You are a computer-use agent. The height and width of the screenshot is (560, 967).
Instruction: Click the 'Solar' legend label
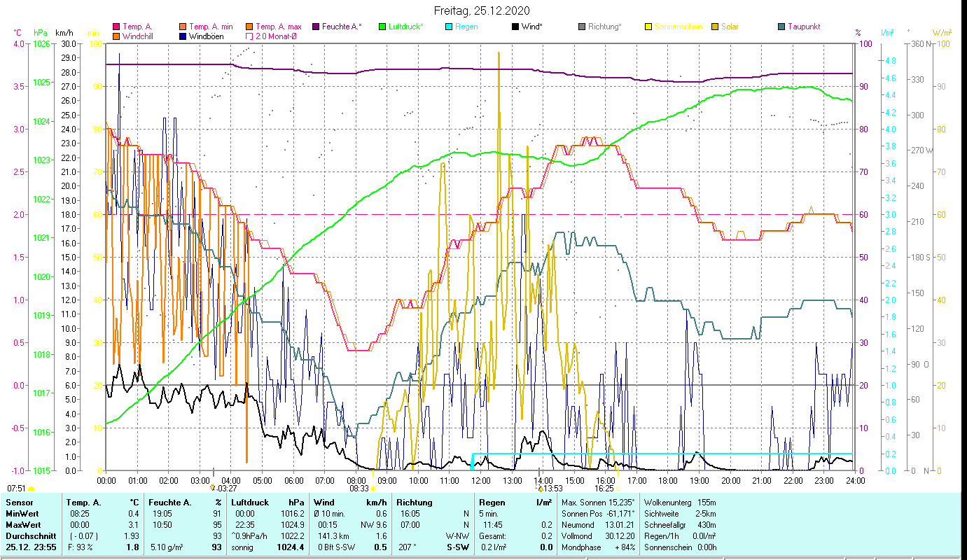tap(728, 27)
